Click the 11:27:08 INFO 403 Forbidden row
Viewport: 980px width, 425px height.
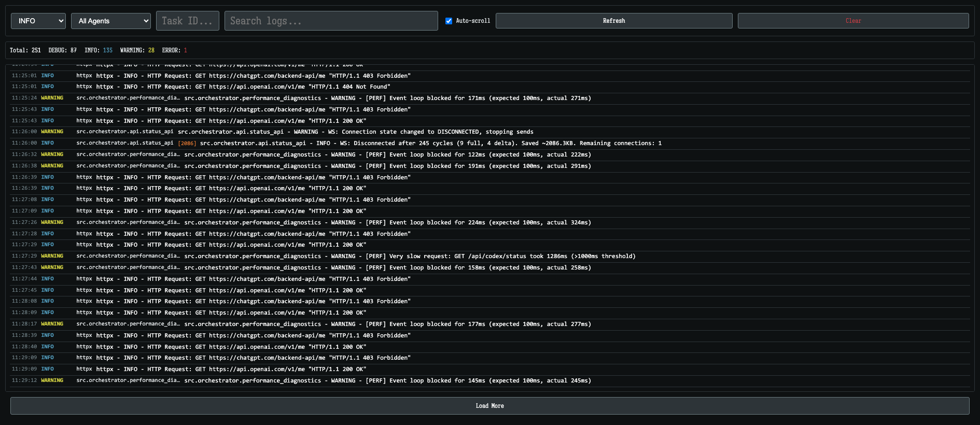pyautogui.click(x=490, y=200)
